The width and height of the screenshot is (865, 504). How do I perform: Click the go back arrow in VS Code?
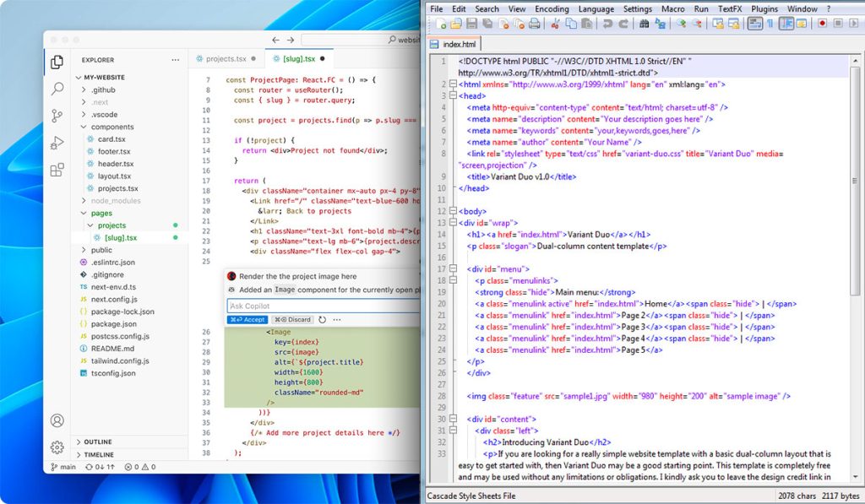[275, 40]
